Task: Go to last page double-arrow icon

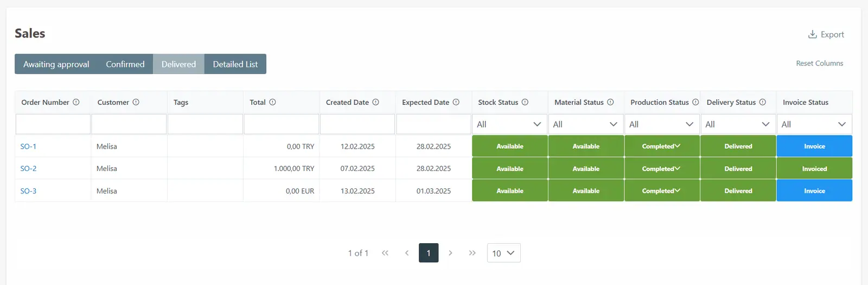Action: click(x=473, y=253)
